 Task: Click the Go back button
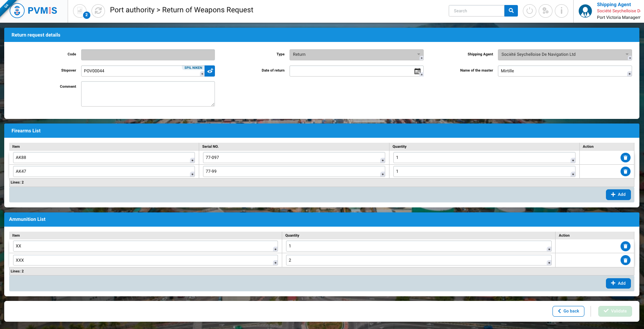[568, 311]
